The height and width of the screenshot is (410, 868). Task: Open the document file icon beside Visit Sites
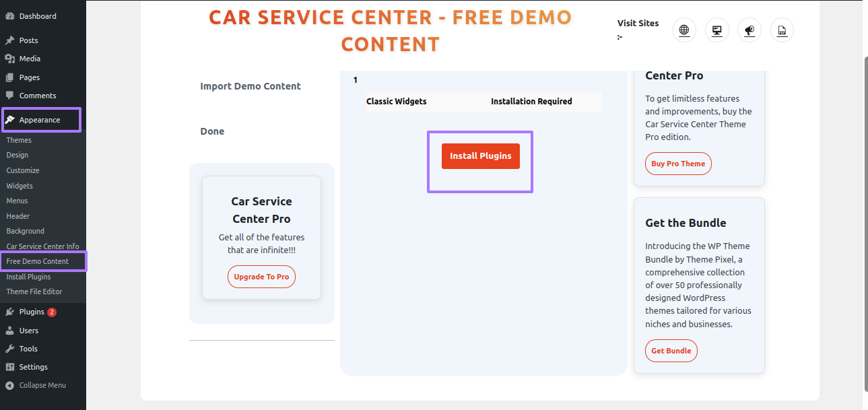pos(782,30)
